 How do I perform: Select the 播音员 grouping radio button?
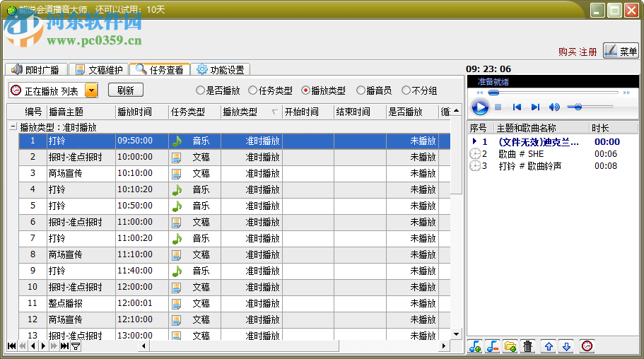(x=361, y=90)
